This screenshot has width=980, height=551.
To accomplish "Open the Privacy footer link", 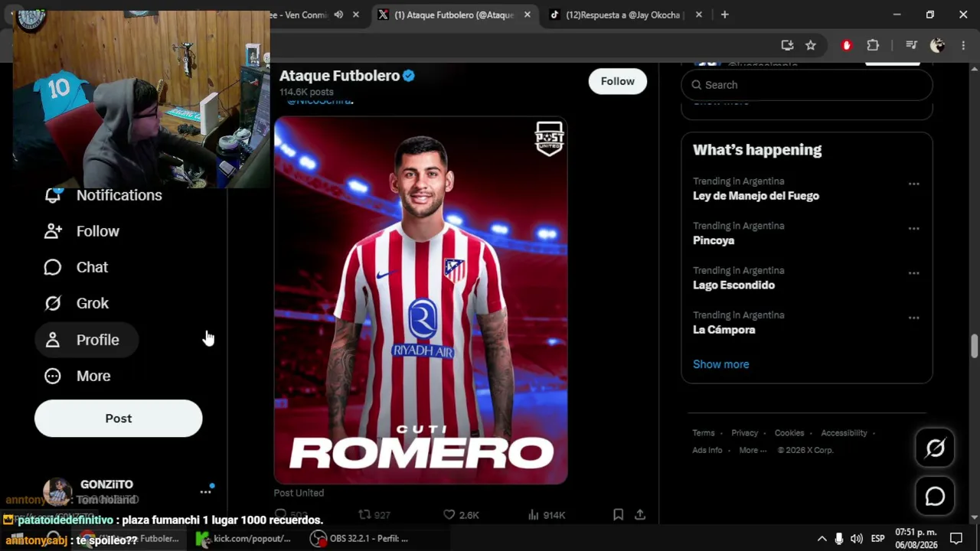I will 744,433.
